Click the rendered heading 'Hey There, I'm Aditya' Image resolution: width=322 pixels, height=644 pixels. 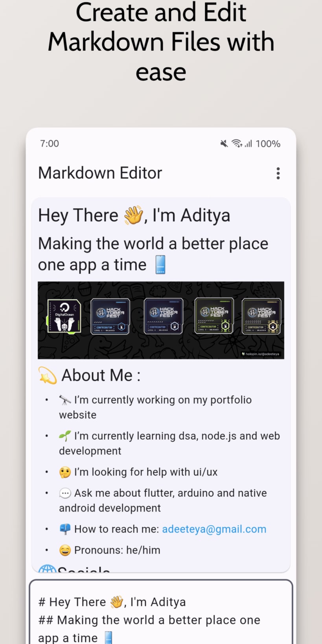[134, 215]
